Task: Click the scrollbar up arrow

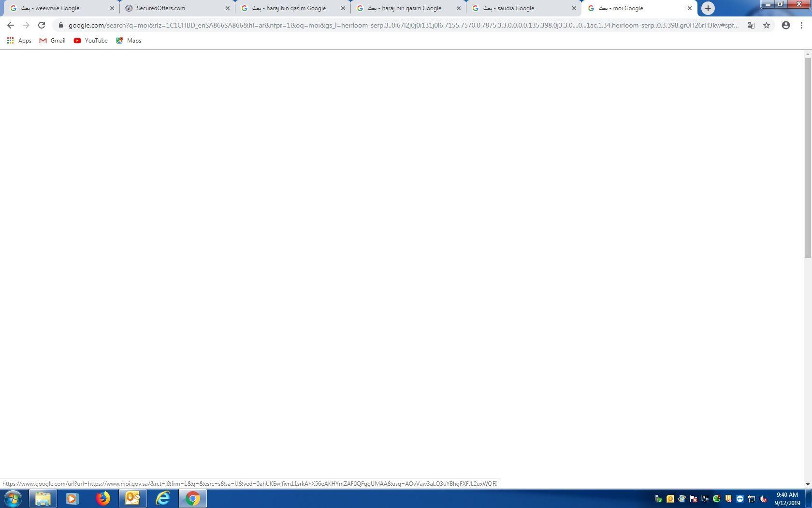Action: (808, 54)
